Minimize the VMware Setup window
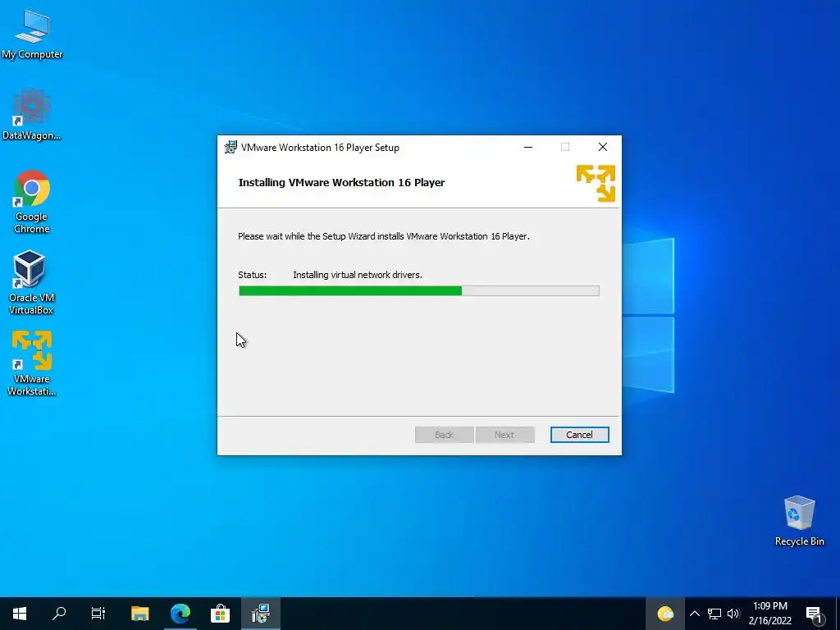The width and height of the screenshot is (840, 630). (x=528, y=148)
